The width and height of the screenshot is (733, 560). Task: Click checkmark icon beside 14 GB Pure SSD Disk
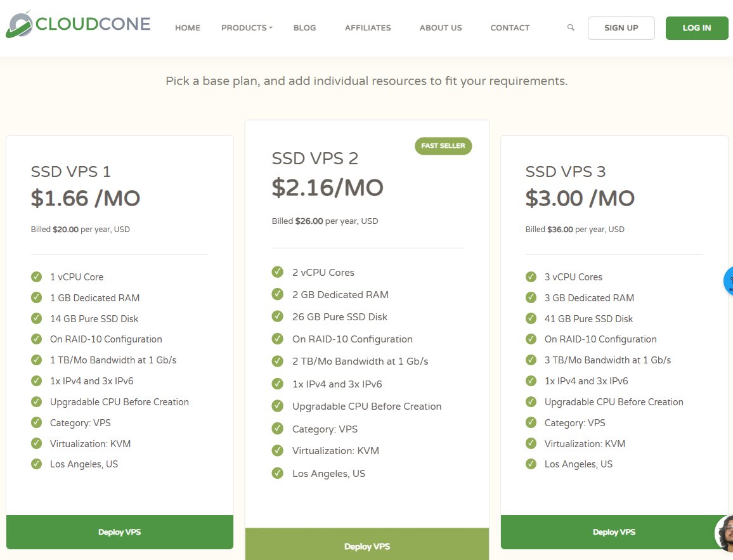coord(37,318)
